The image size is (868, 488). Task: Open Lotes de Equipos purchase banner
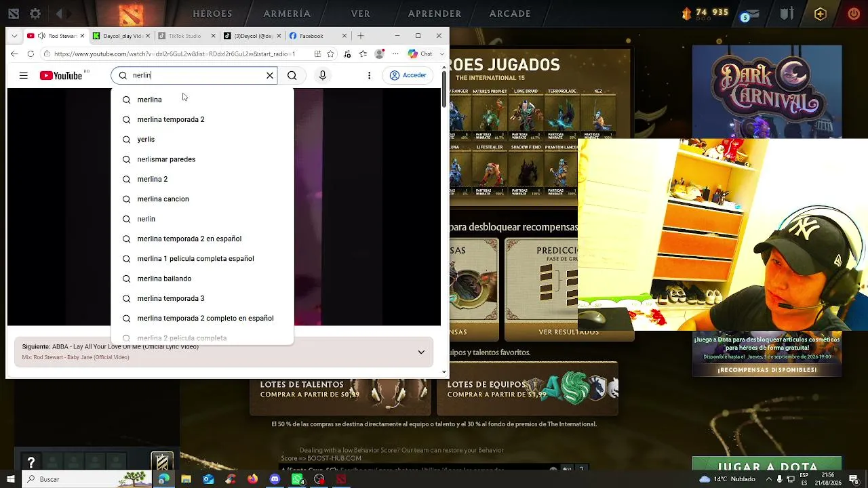(x=528, y=388)
